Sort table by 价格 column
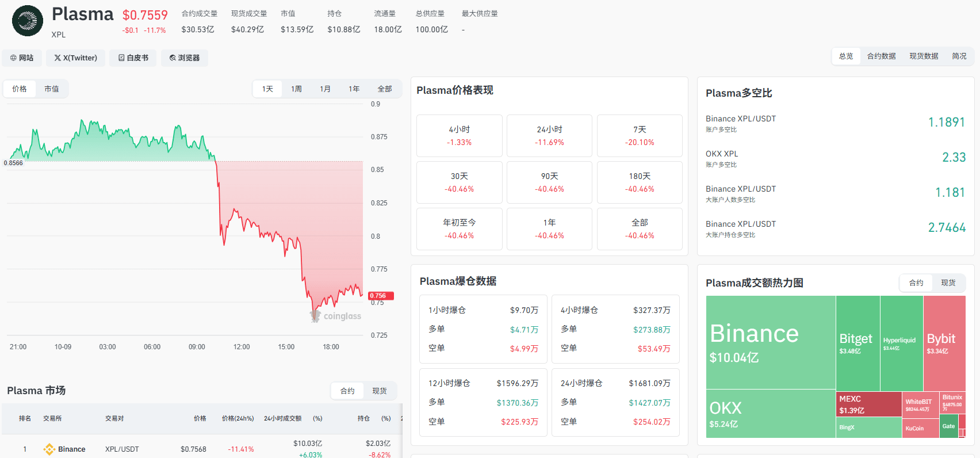The height and width of the screenshot is (458, 980). [200, 418]
